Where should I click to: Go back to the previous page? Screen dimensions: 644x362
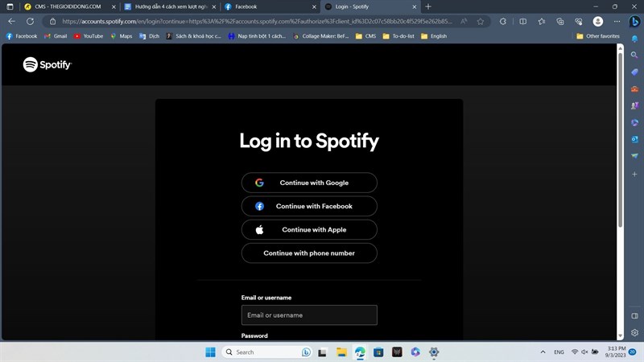11,22
